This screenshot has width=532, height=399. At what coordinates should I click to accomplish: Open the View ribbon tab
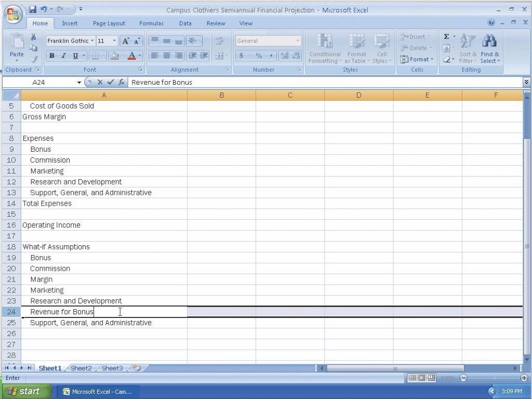[246, 23]
